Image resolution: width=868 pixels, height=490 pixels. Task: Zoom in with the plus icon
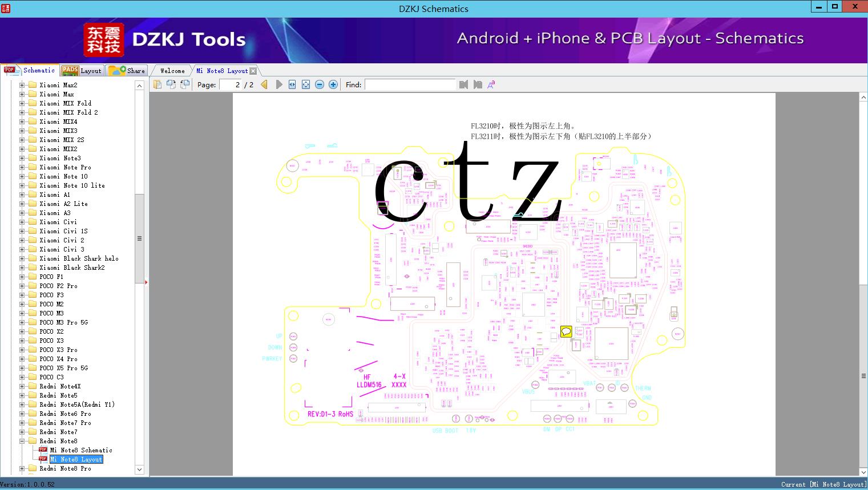click(333, 84)
